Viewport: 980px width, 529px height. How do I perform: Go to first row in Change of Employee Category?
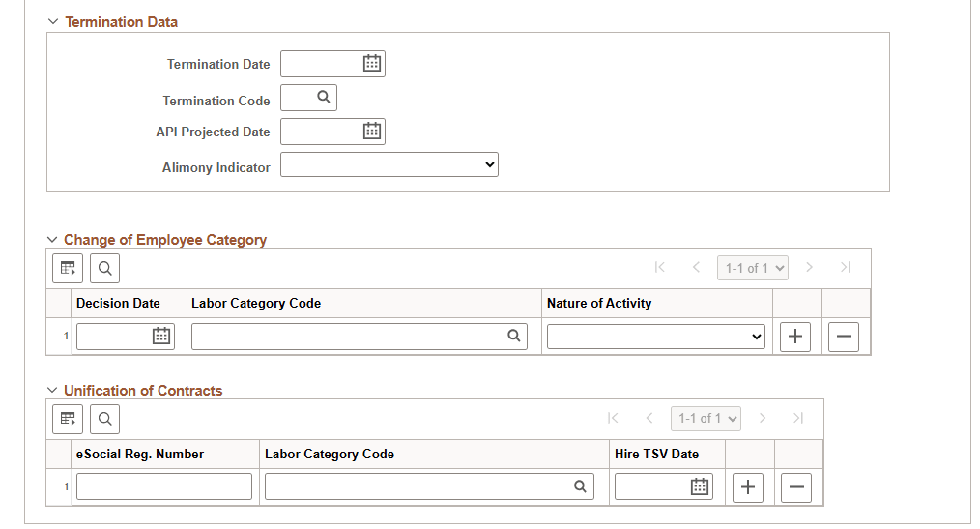pyautogui.click(x=660, y=268)
